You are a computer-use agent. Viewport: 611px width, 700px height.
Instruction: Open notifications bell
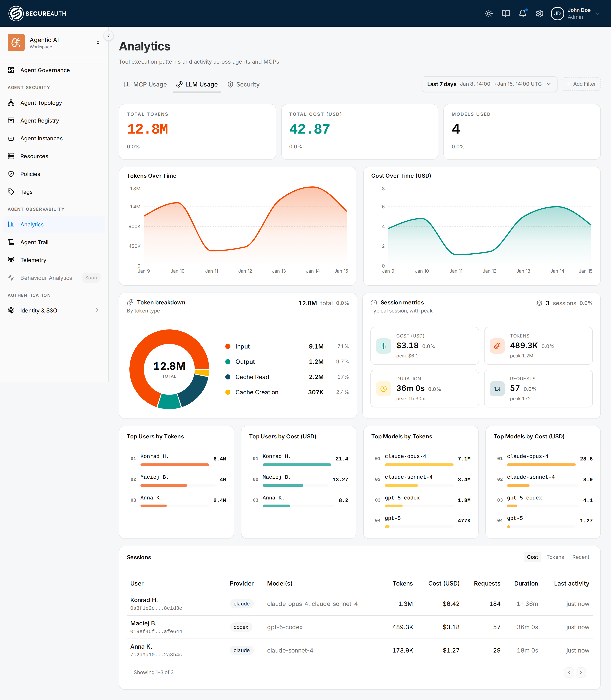coord(523,14)
